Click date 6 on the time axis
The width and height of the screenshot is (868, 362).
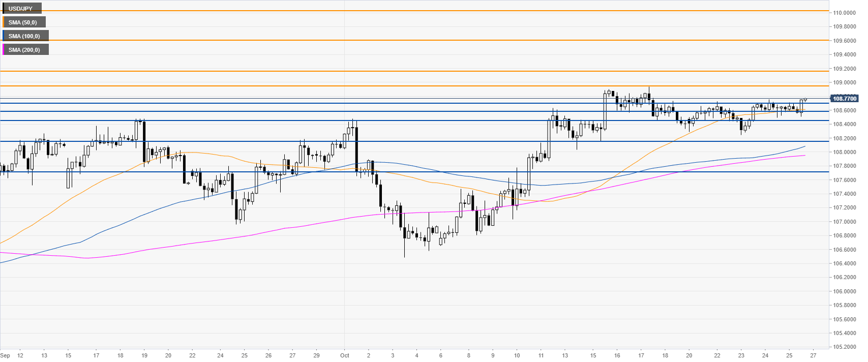[440, 355]
